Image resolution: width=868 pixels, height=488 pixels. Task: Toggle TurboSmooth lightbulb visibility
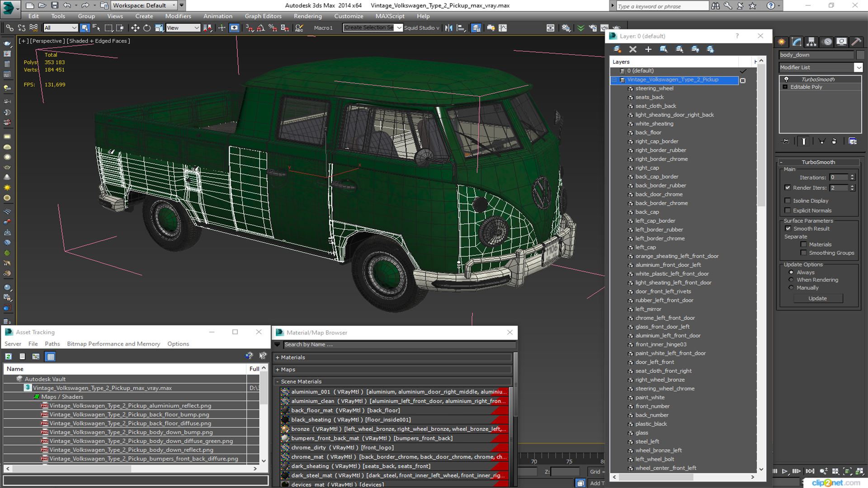click(x=786, y=79)
